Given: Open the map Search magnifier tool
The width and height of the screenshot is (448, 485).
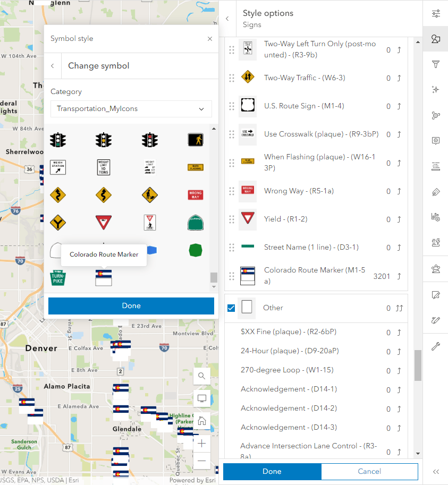Looking at the screenshot, I should tap(201, 376).
